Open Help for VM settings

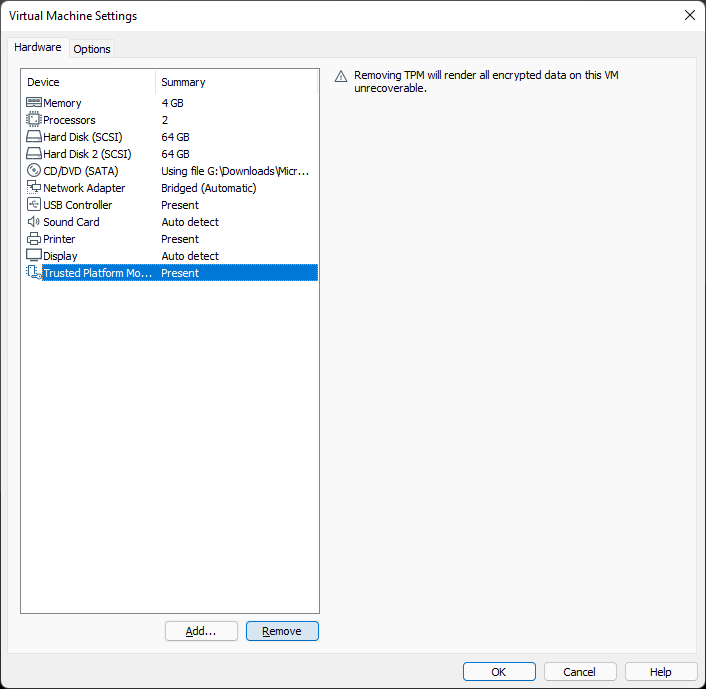661,672
